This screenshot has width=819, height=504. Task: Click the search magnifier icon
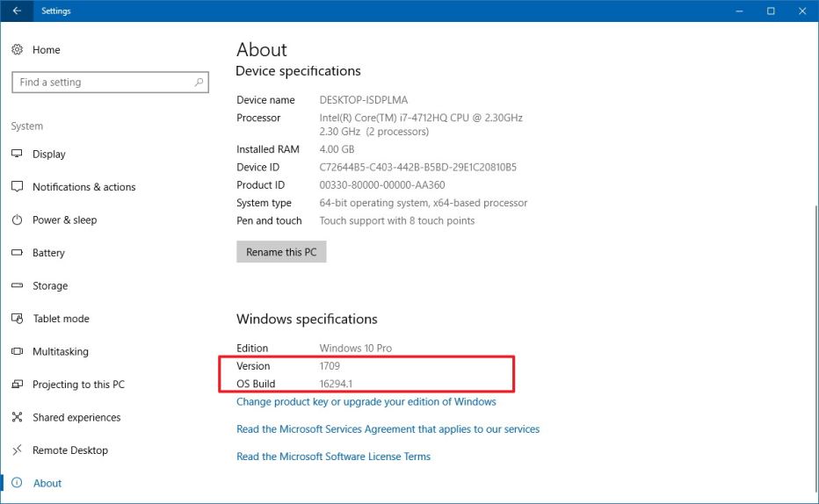[199, 83]
